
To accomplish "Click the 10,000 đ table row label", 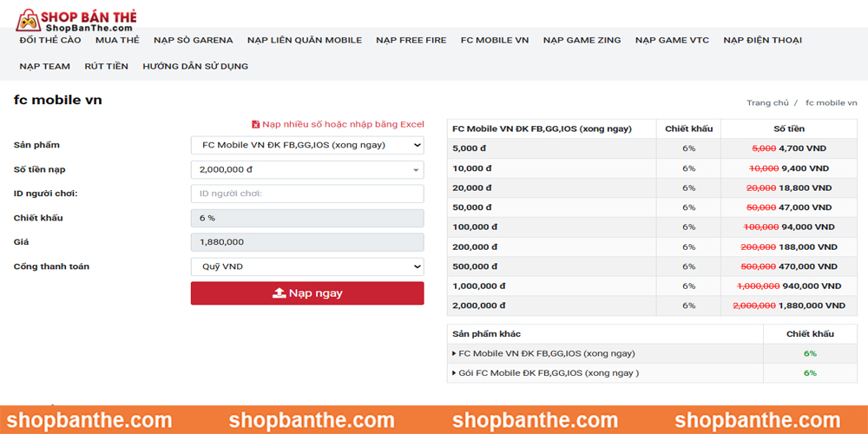I will coord(471,168).
